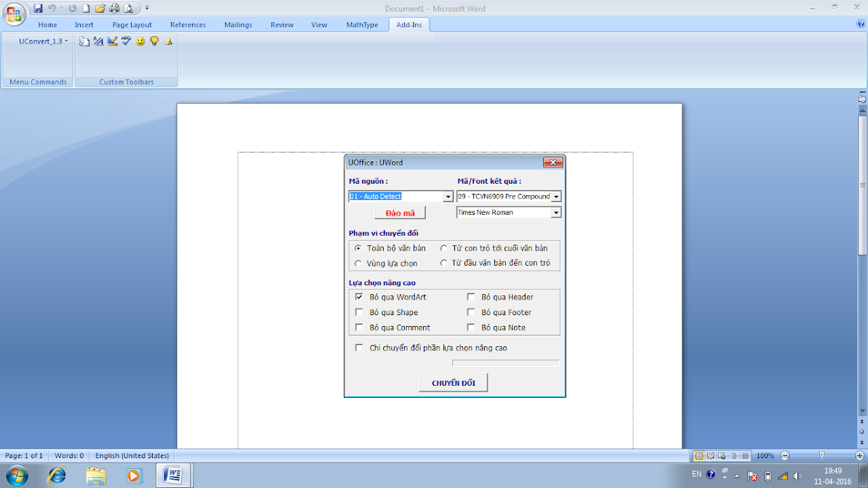
Task: Open the Insert ribbon tab
Action: [x=84, y=25]
